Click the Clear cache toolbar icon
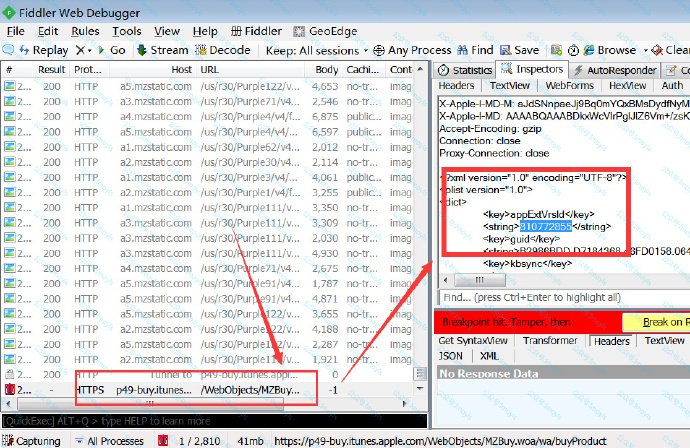Screen dimensions: 690x448 pos(657,50)
